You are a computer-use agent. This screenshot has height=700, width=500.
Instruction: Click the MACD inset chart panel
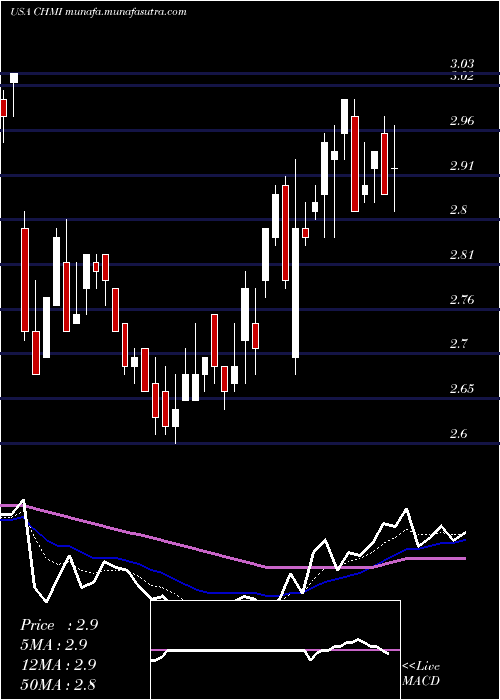(x=275, y=650)
